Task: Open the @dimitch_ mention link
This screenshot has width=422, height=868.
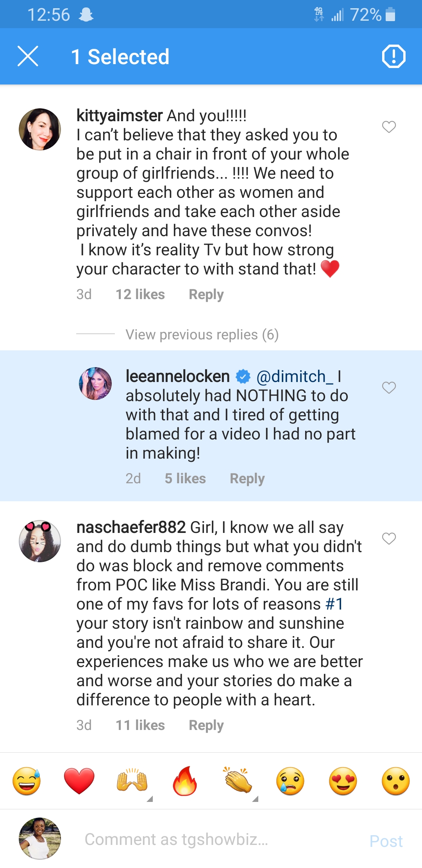Action: (295, 377)
